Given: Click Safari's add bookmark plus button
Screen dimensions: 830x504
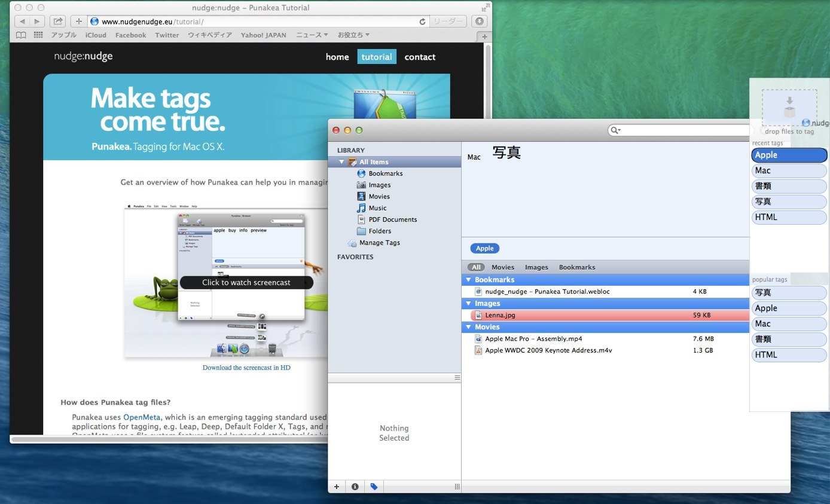Looking at the screenshot, I should click(79, 22).
